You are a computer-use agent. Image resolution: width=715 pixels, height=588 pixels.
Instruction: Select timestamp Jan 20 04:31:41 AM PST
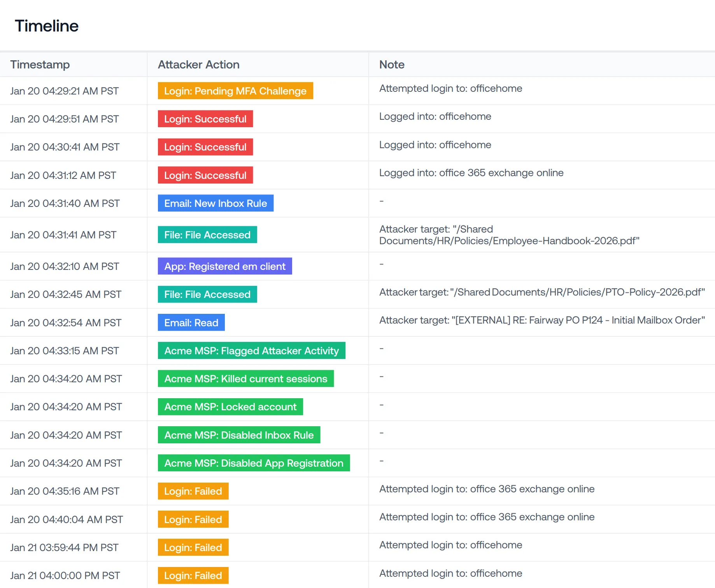pyautogui.click(x=63, y=235)
